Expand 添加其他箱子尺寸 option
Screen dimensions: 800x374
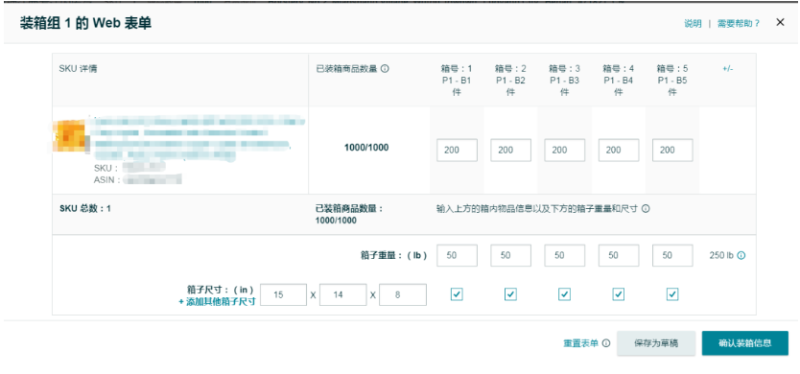coord(217,302)
